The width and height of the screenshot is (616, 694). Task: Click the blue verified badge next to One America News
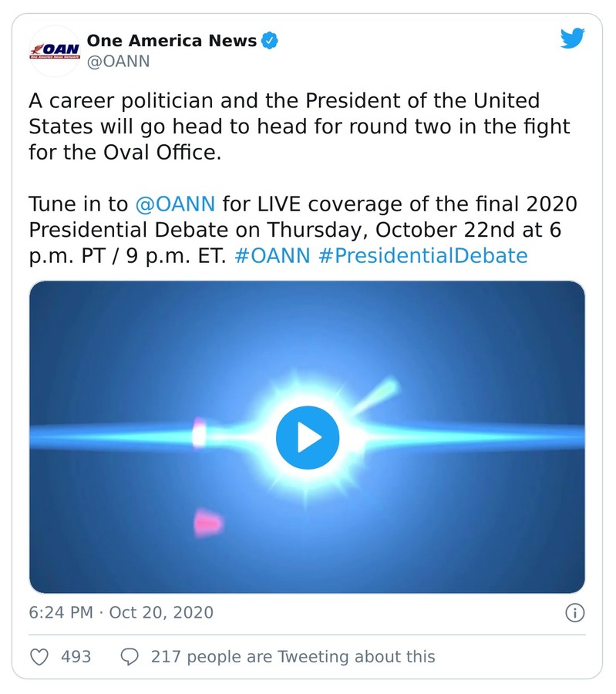pyautogui.click(x=270, y=42)
